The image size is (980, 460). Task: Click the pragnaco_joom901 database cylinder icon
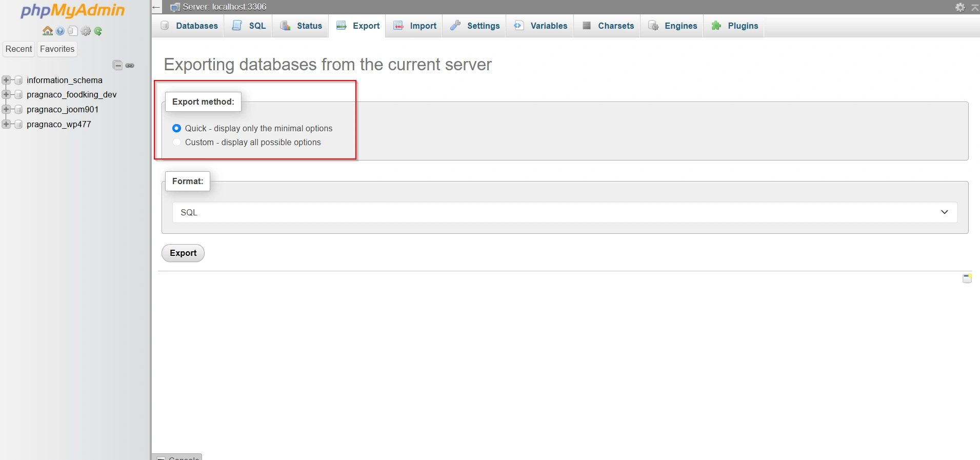point(18,110)
